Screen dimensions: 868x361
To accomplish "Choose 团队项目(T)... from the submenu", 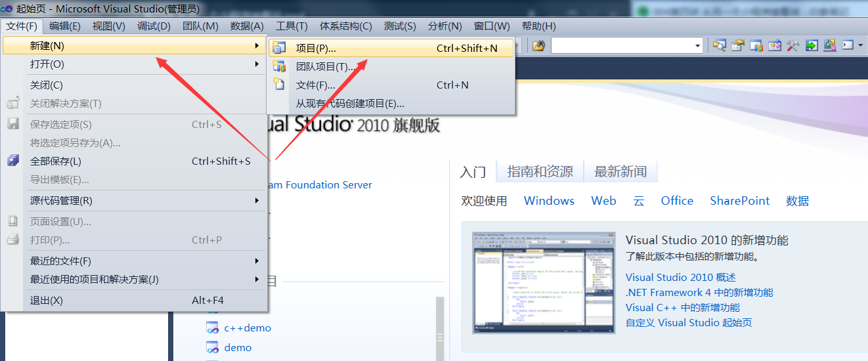I will point(391,66).
